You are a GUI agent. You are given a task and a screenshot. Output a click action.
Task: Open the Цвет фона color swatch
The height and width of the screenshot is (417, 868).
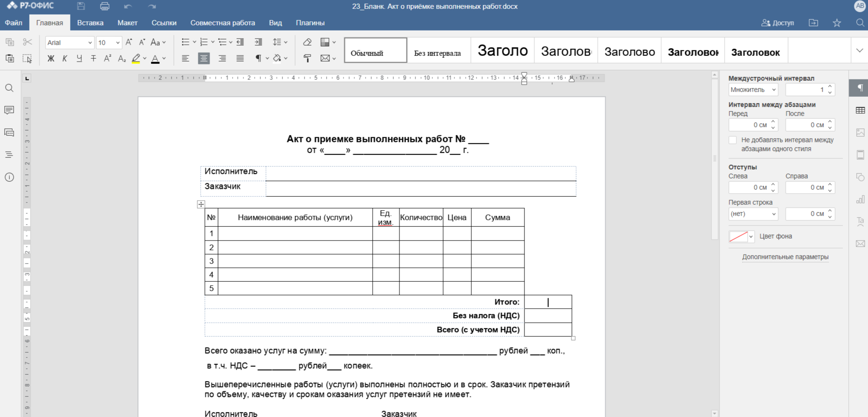click(x=741, y=236)
